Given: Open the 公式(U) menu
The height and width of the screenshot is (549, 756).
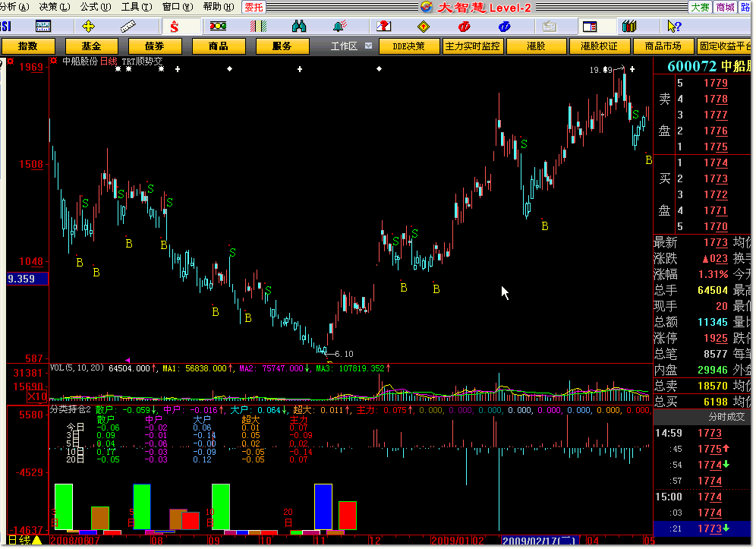Looking at the screenshot, I should 96,7.
